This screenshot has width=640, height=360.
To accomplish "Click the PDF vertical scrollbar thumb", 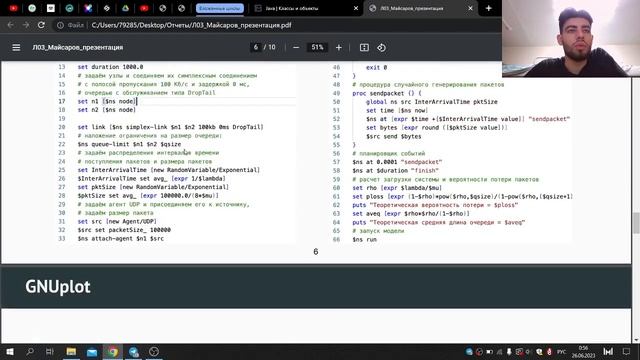I will [x=636, y=223].
